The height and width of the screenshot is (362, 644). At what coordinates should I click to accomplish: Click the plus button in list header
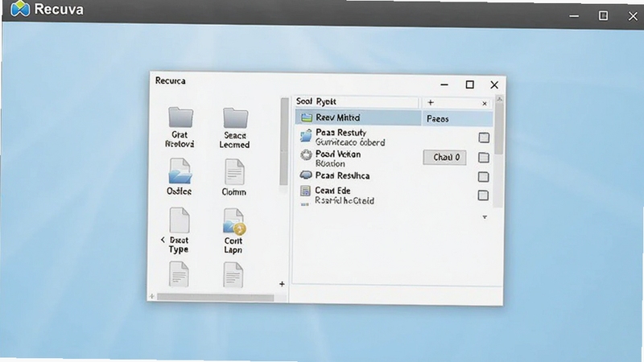tap(431, 103)
